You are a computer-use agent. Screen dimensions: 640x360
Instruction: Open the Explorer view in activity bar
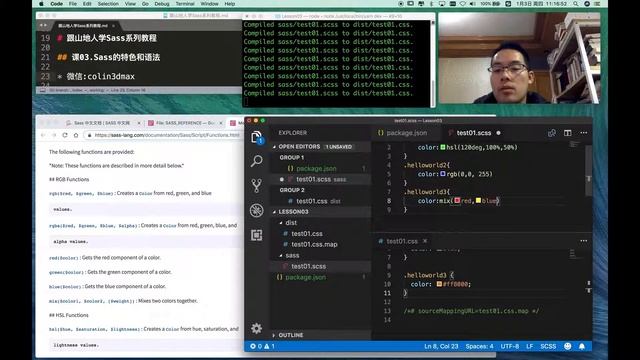tap(256, 138)
